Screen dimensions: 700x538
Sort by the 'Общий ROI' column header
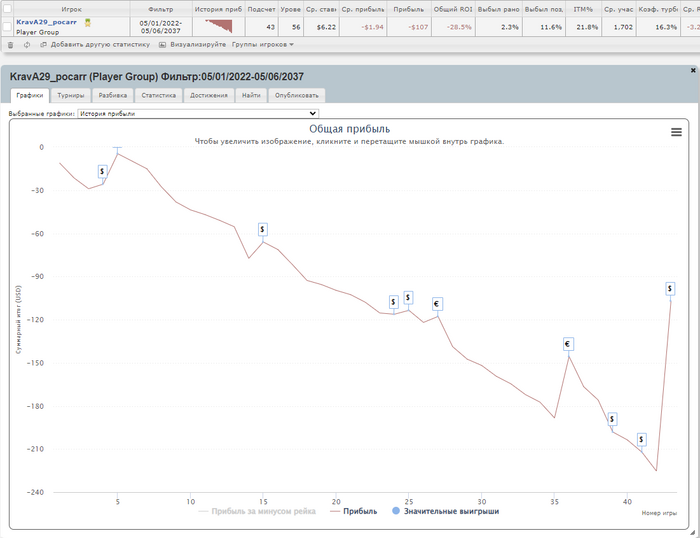pyautogui.click(x=453, y=9)
